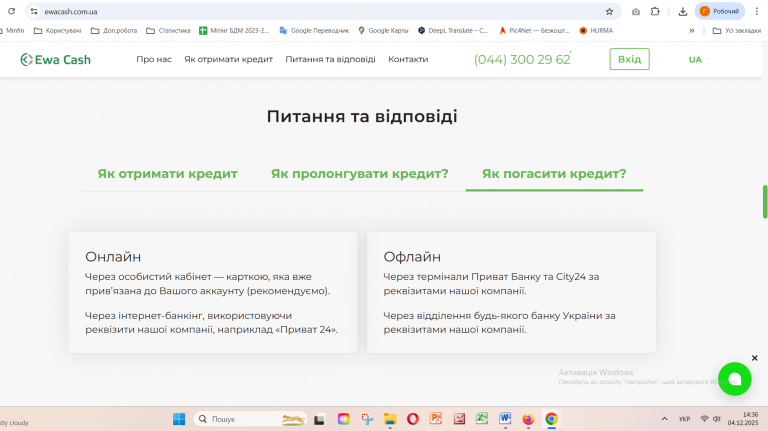
Task: Open the colorful photo app beside Task View
Action: click(343, 419)
